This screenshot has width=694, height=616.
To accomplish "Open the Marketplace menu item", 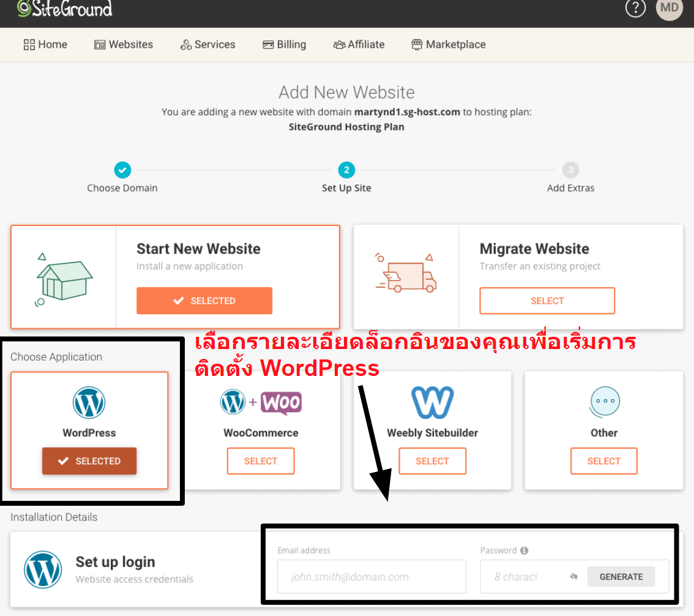I will coord(449,44).
